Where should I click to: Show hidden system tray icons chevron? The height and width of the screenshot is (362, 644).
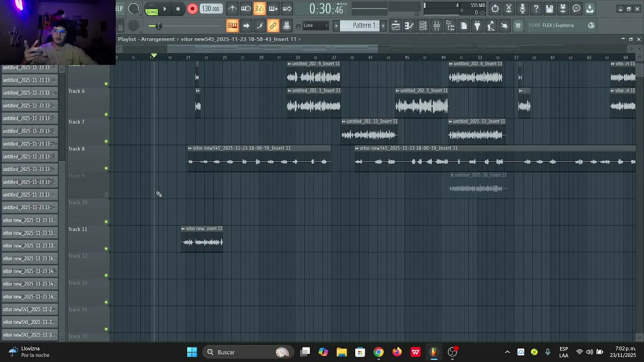pyautogui.click(x=507, y=352)
